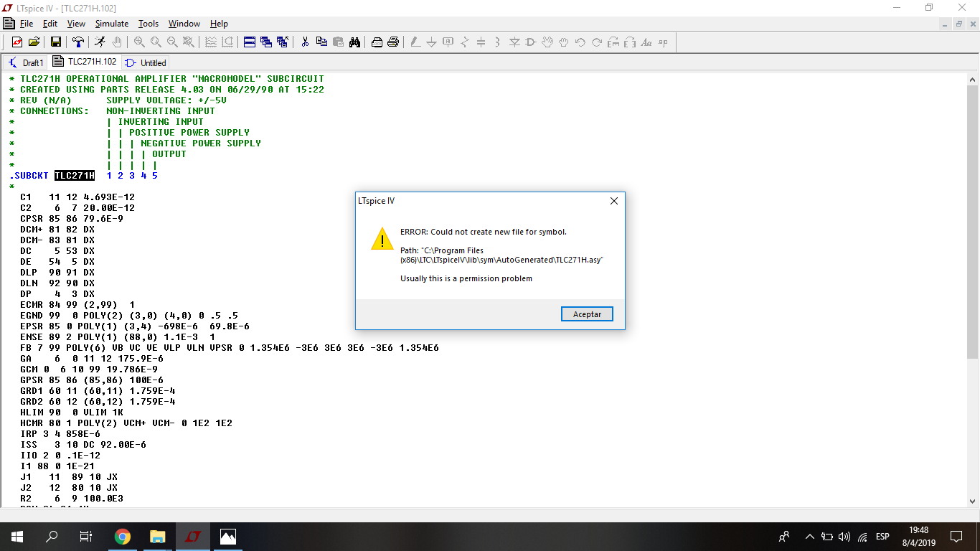
Task: Open the Photos app from the taskbar
Action: (x=227, y=536)
